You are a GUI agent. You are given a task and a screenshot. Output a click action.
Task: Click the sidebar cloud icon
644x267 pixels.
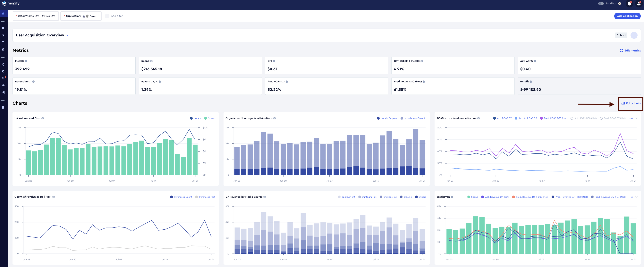tap(3, 85)
